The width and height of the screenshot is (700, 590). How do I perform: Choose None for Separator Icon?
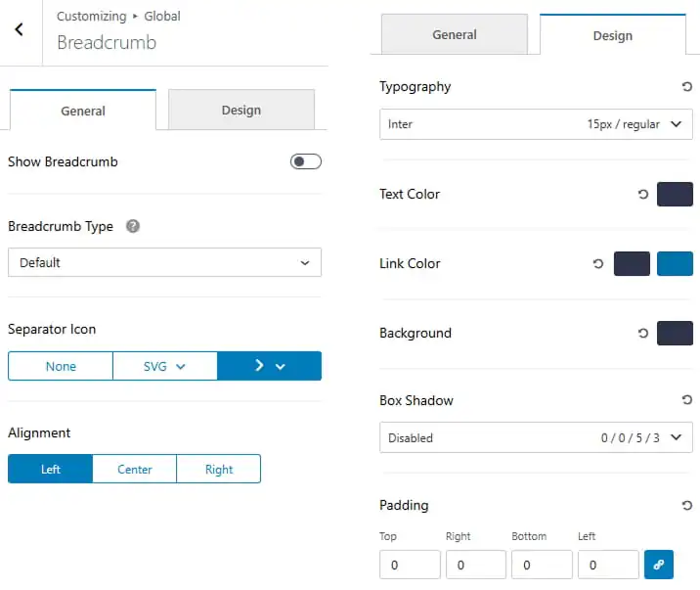[61, 366]
